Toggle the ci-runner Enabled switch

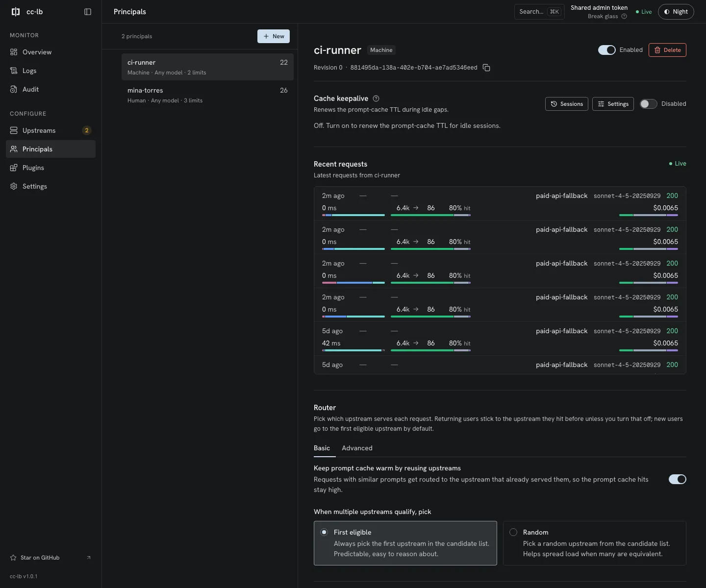coord(606,50)
